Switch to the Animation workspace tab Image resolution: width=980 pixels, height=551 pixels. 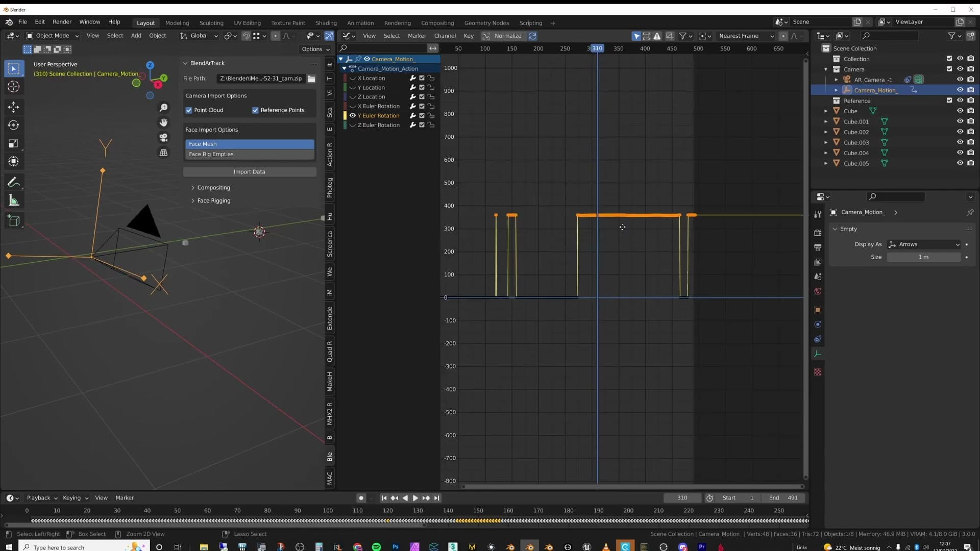(360, 23)
